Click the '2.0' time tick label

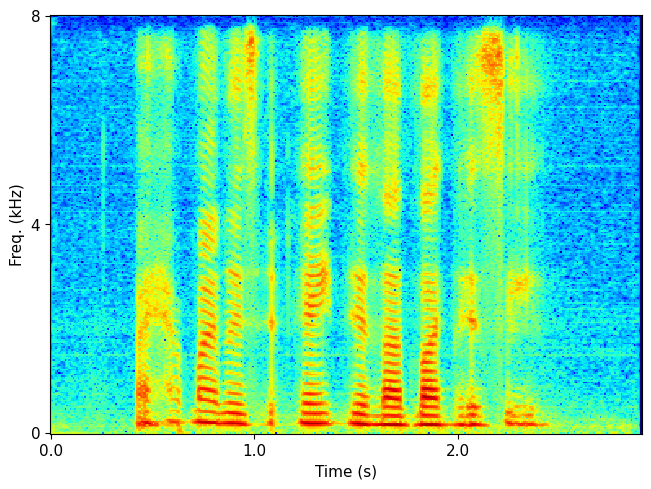pyautogui.click(x=458, y=450)
